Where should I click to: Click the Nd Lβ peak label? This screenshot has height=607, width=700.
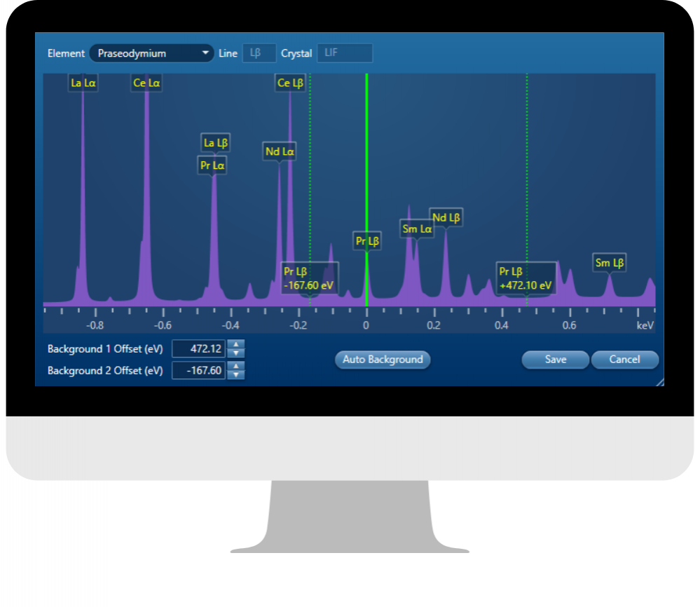click(x=446, y=218)
